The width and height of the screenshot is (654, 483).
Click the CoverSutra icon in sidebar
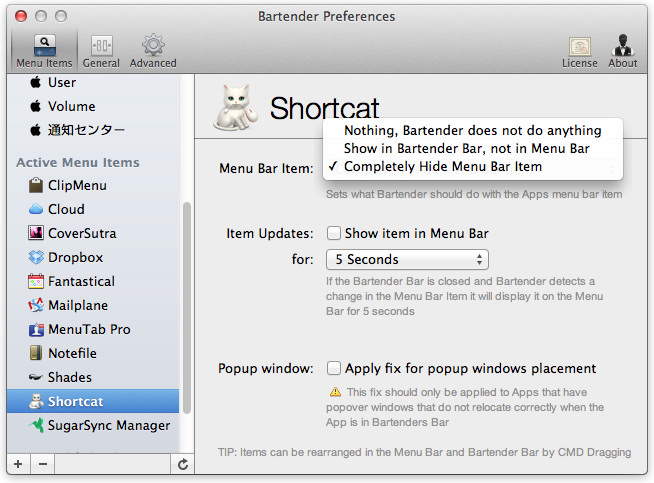click(36, 233)
